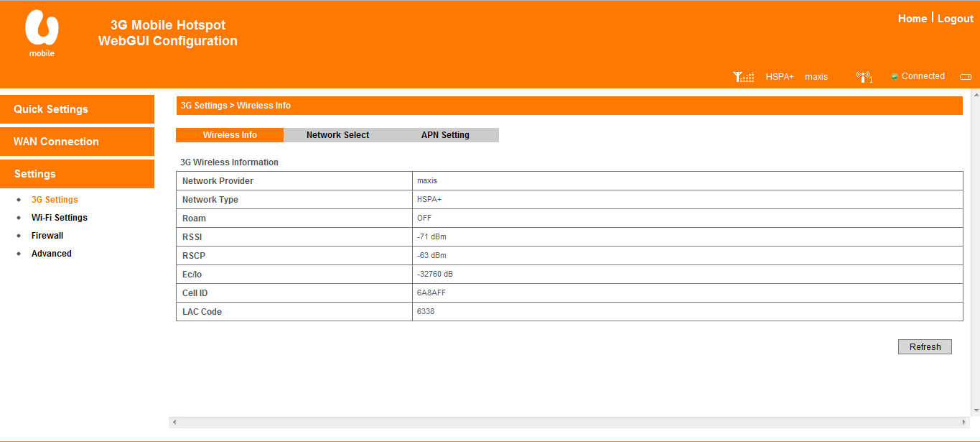Go to the Home page link
Image resolution: width=980 pixels, height=442 pixels.
pos(912,19)
